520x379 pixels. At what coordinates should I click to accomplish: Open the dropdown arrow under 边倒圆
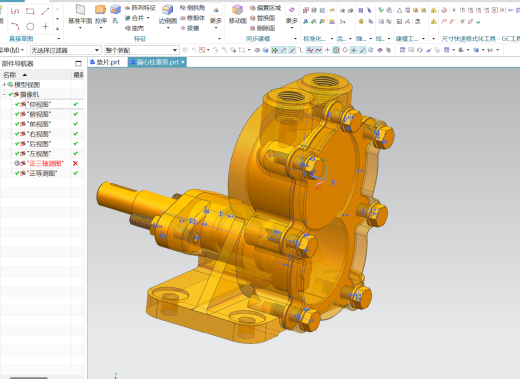coord(168,28)
